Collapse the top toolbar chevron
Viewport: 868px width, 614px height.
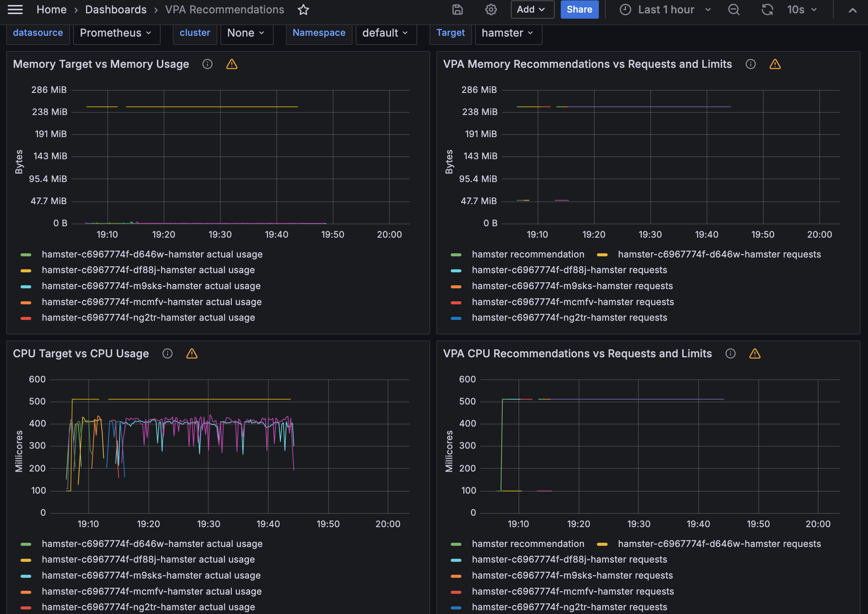tap(852, 10)
